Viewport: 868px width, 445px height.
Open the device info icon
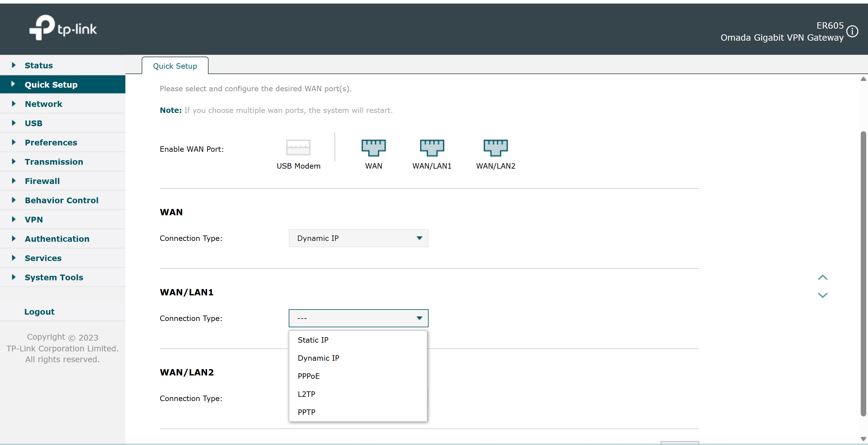[x=852, y=31]
